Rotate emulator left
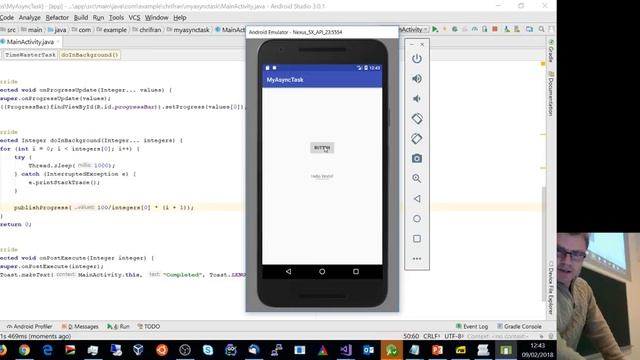Viewport: 640px width, 360px height. (x=417, y=119)
